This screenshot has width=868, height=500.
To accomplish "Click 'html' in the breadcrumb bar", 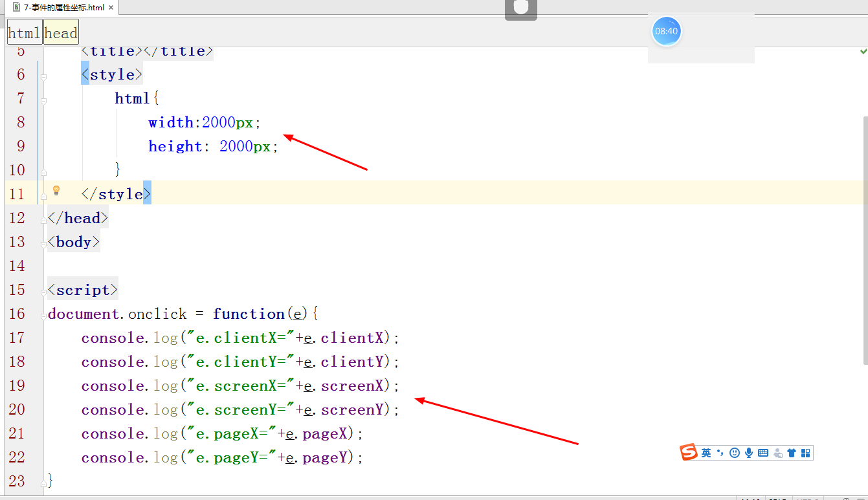I will (x=24, y=32).
